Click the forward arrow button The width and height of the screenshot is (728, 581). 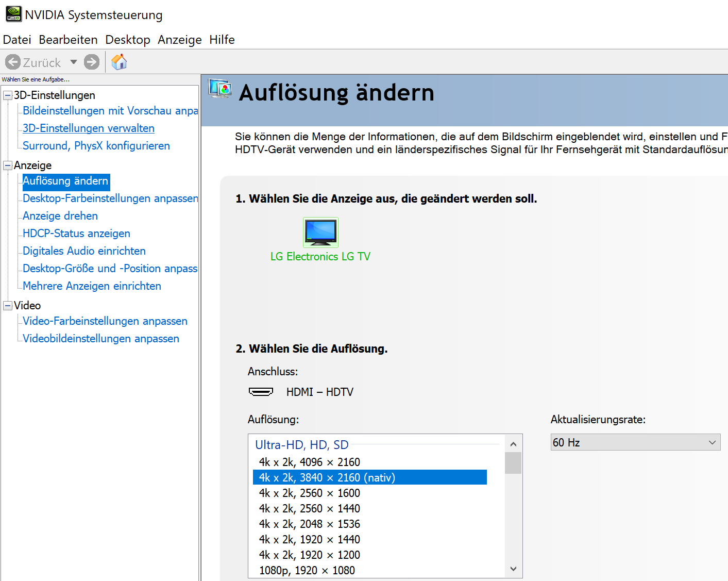point(92,62)
